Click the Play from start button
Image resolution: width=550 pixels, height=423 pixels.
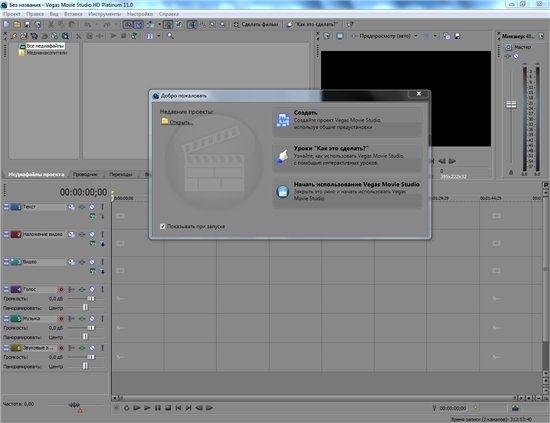[x=137, y=408]
